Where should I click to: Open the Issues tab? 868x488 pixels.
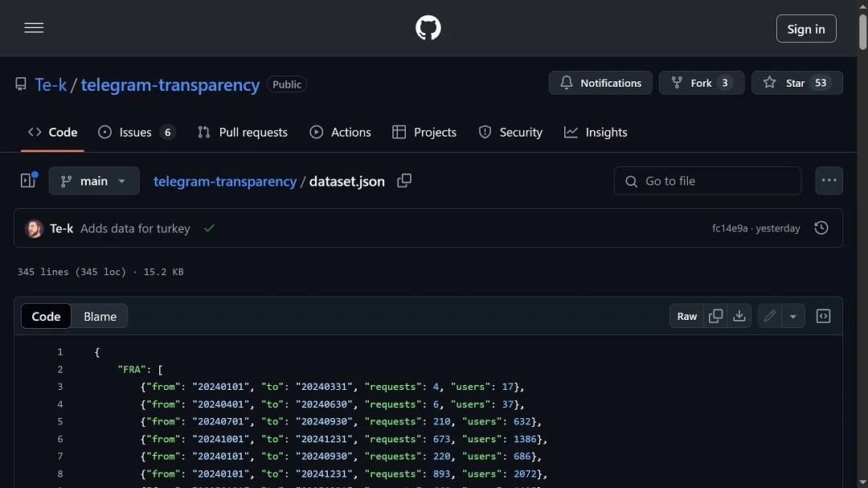click(x=136, y=133)
